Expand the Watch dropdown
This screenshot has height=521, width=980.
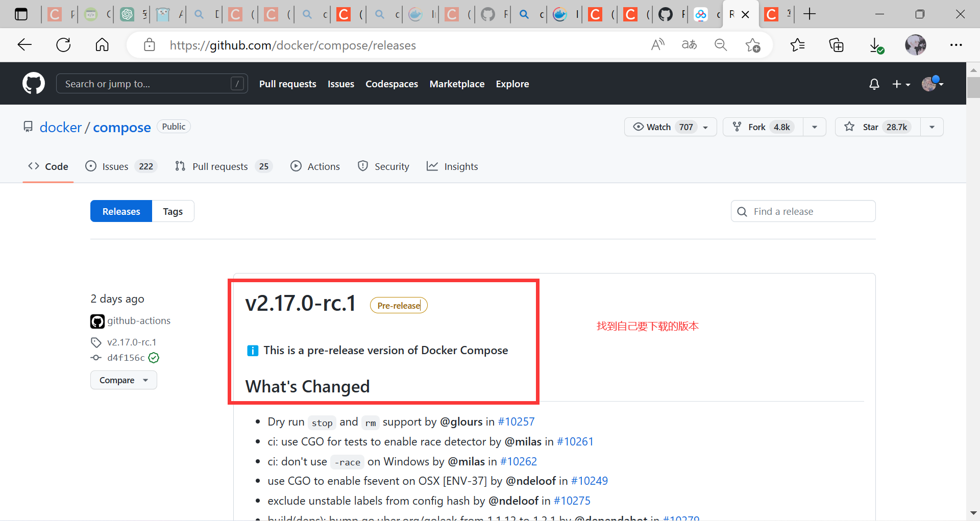(671, 127)
